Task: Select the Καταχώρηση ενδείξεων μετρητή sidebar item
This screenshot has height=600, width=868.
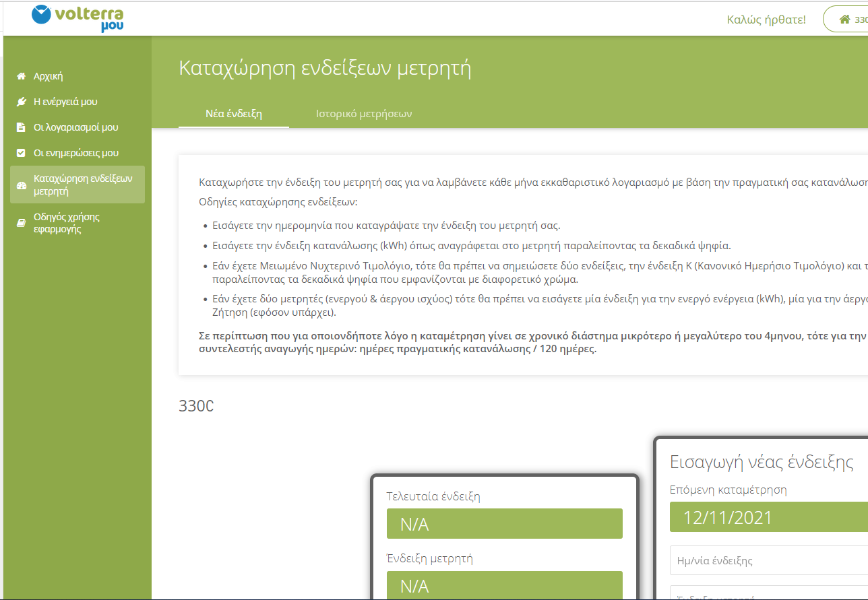Action: click(x=77, y=185)
